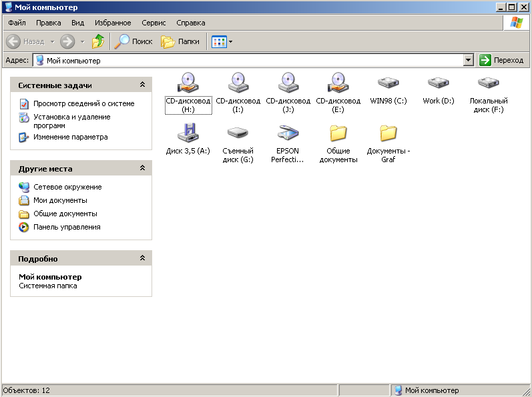Image resolution: width=532 pixels, height=397 pixels.
Task: Collapse the Системные задачи panel
Action: tap(142, 85)
